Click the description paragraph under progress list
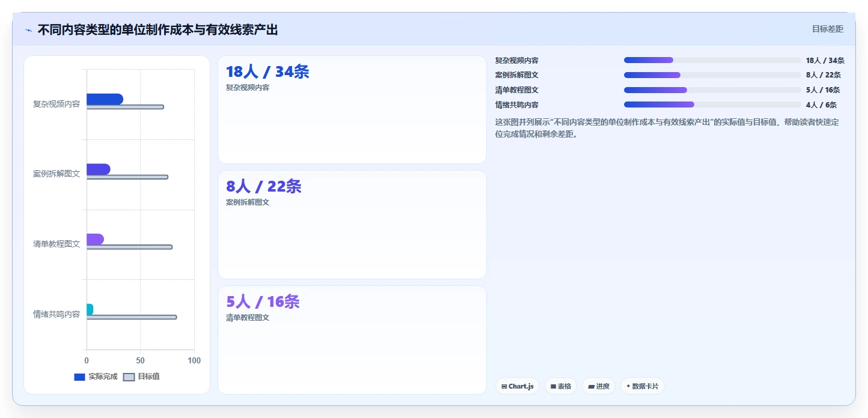Image resolution: width=868 pixels, height=418 pixels. [667, 128]
